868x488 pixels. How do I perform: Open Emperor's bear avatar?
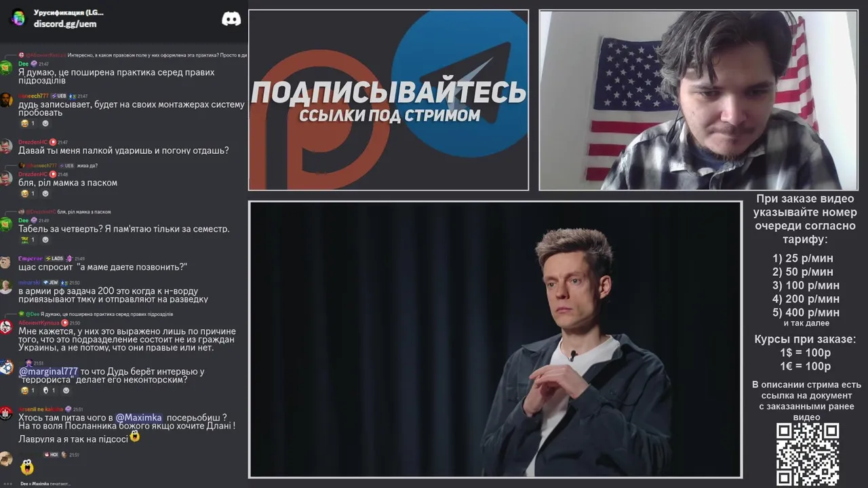(5, 262)
